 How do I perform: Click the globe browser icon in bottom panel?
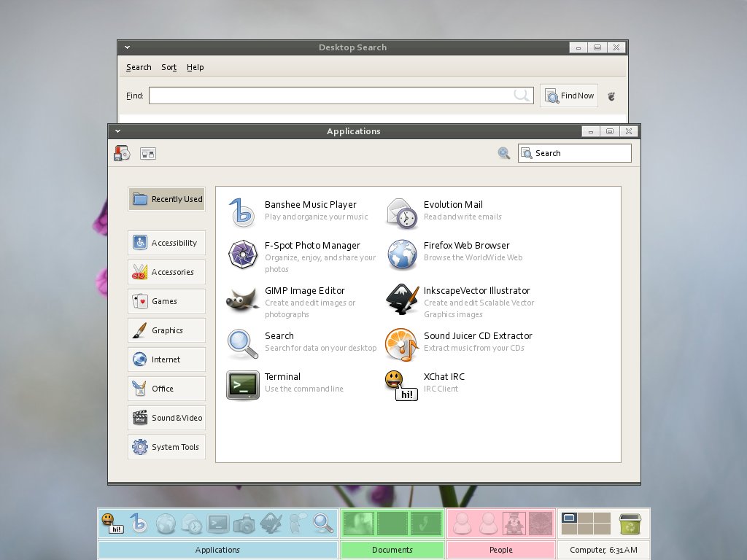(x=166, y=524)
